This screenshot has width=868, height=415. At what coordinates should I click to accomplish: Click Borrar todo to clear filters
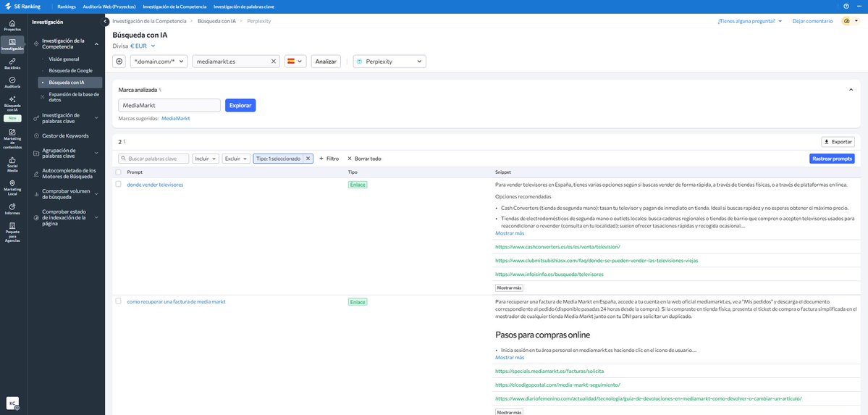[x=364, y=159]
